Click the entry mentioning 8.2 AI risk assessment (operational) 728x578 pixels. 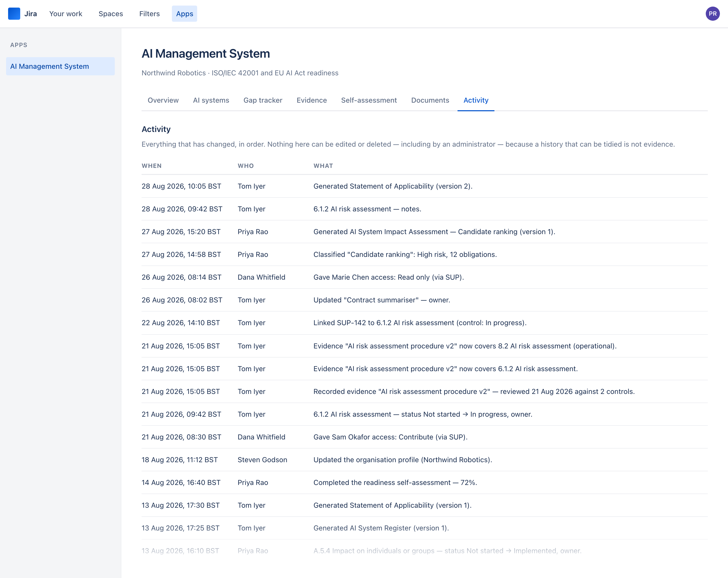[x=465, y=346]
